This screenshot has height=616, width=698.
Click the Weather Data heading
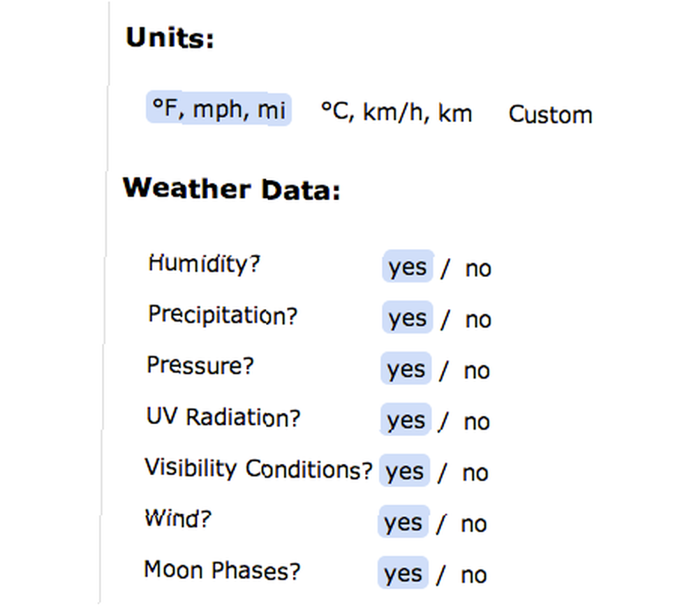point(232,188)
